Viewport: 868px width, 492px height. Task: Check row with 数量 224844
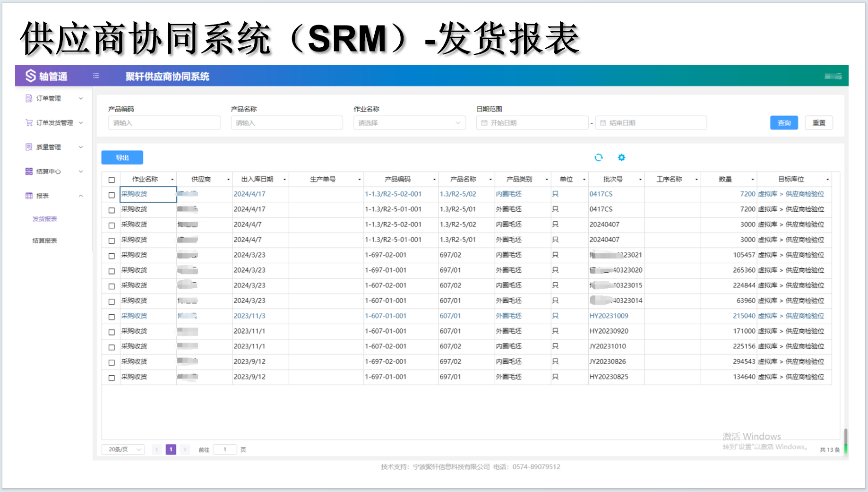click(112, 286)
